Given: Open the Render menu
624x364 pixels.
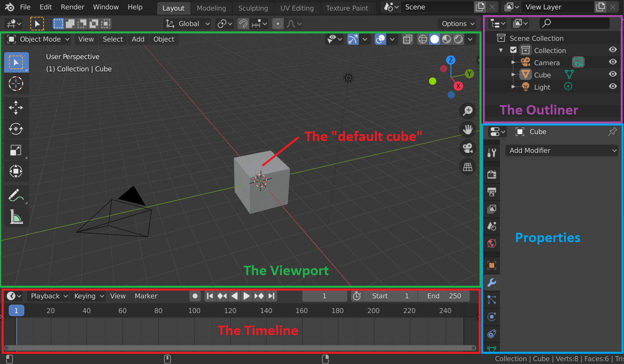Looking at the screenshot, I should coord(73,7).
